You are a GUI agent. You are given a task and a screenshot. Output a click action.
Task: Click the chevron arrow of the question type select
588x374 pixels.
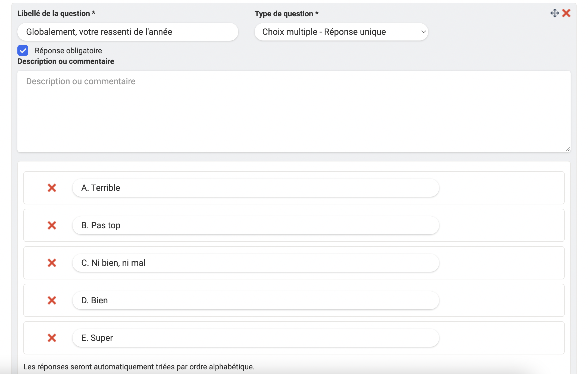[423, 32]
